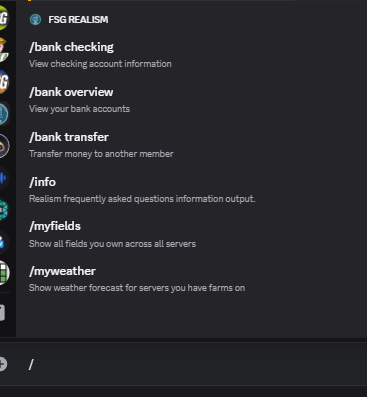The width and height of the screenshot is (367, 397).
Task: Click the FSG REALISM bot avatar
Action: (35, 20)
